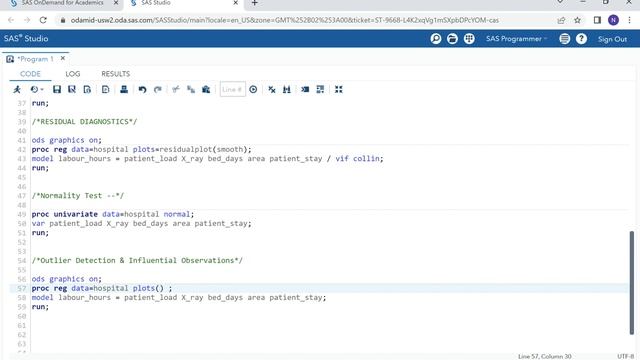Save the program using the disk icon
This screenshot has height=360, width=640.
pyautogui.click(x=57, y=89)
